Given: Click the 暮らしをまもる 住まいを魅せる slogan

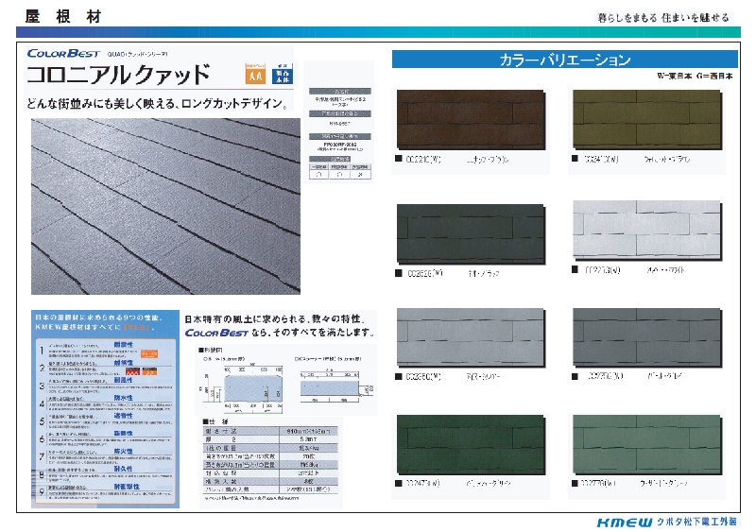Looking at the screenshot, I should (x=663, y=18).
